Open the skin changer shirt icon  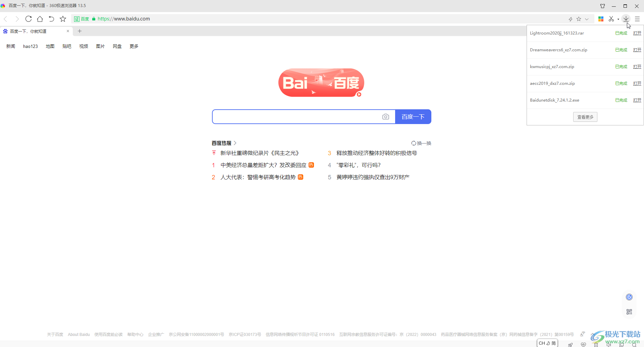(602, 6)
